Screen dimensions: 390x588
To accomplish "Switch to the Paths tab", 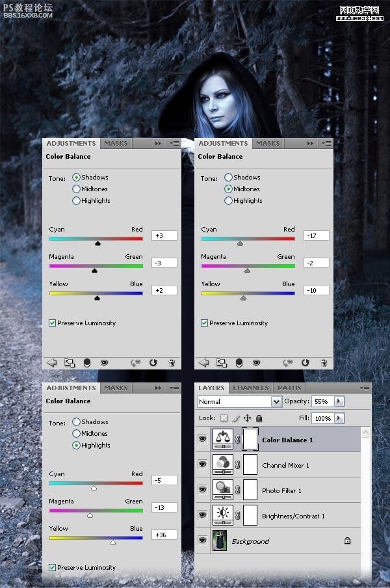I will pyautogui.click(x=289, y=388).
